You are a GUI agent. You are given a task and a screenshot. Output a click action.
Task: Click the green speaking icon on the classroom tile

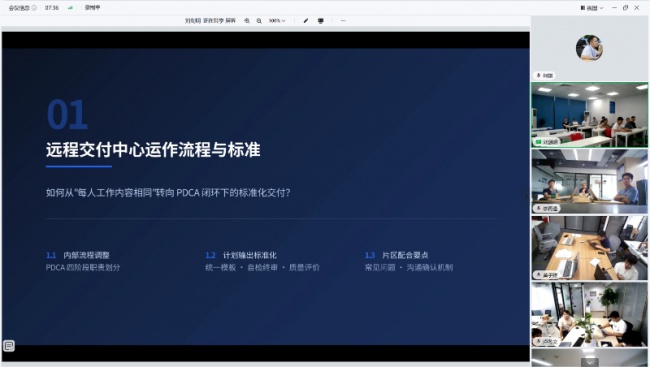tap(538, 142)
